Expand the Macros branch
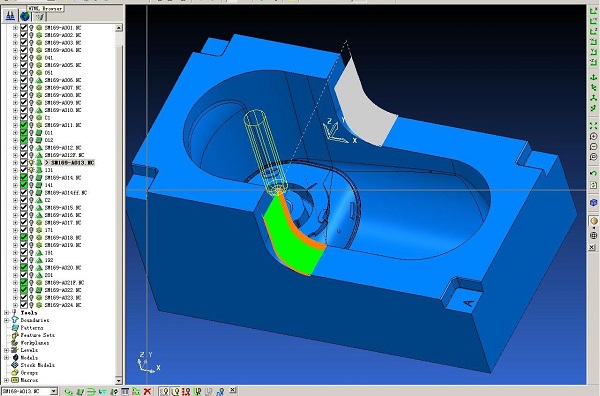Screen dimensions: 600x396 [7, 380]
